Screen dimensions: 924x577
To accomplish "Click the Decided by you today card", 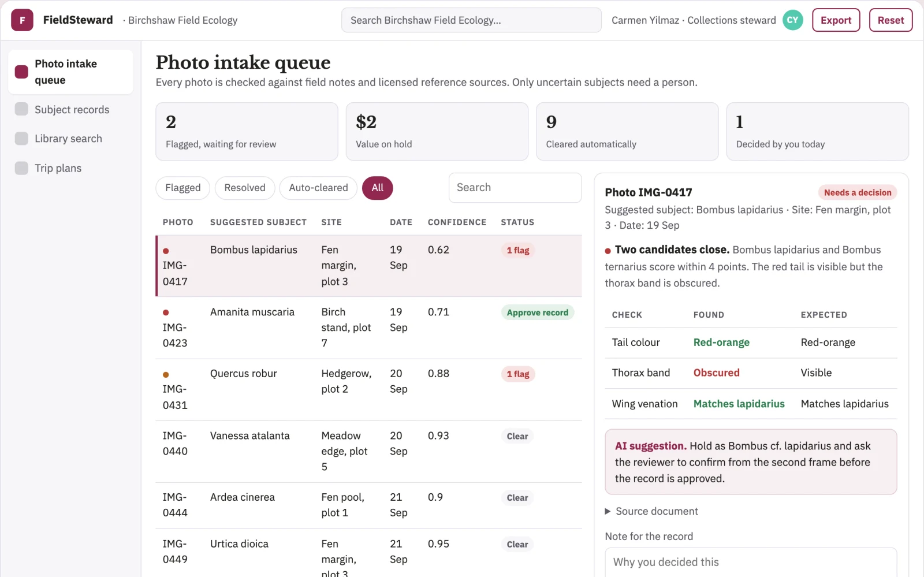I will click(818, 132).
